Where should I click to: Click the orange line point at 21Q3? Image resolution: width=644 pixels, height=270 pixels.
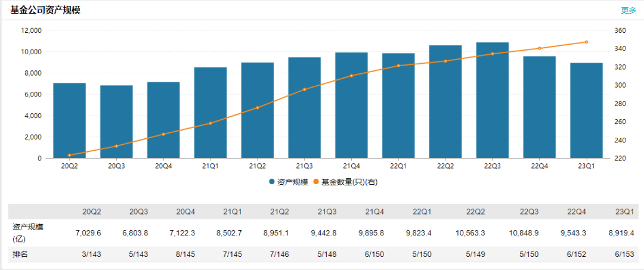click(304, 89)
